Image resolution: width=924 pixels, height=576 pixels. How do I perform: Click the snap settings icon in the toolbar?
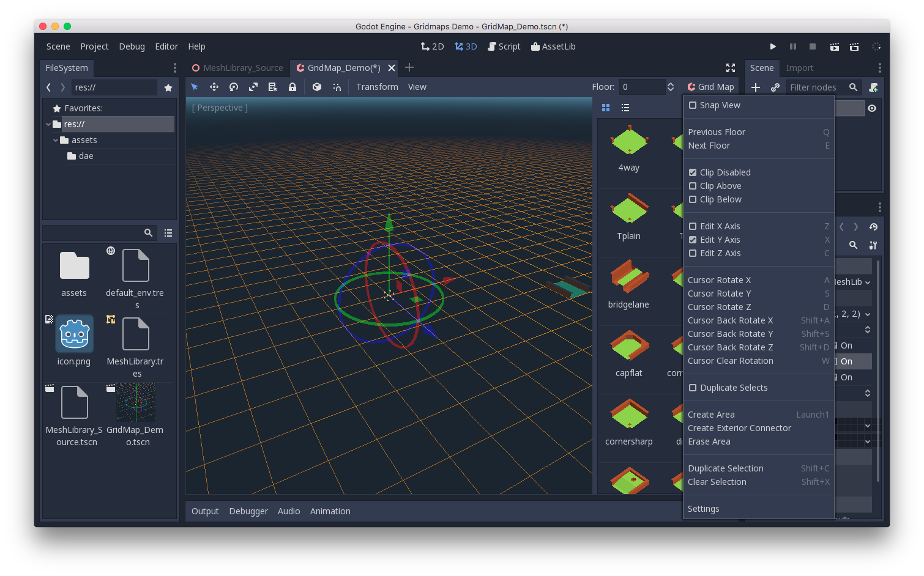(337, 87)
